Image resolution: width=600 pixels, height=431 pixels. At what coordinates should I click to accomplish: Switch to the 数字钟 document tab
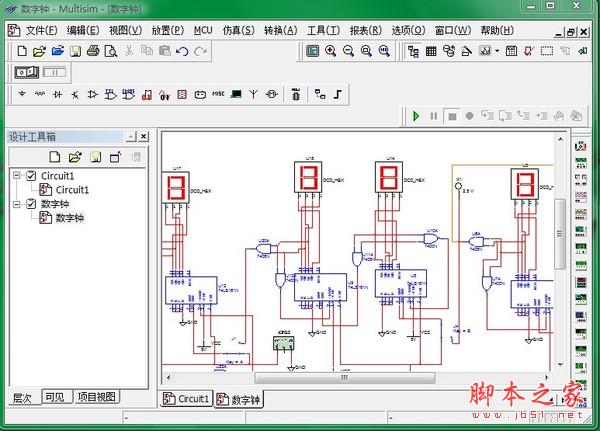click(238, 400)
